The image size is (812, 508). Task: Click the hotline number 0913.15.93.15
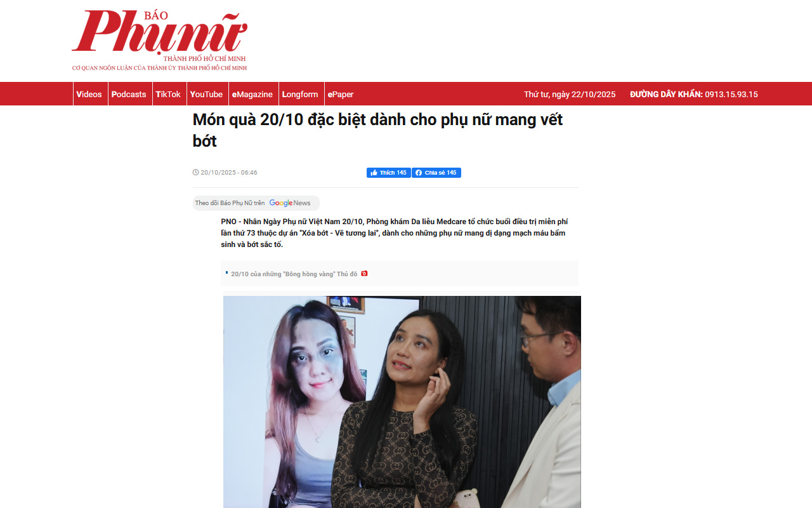coord(731,95)
